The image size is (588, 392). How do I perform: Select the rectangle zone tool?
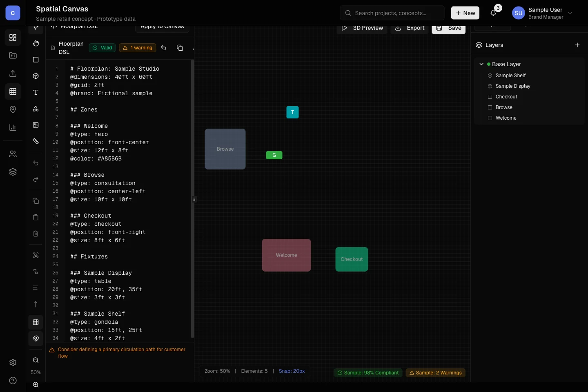point(36,60)
